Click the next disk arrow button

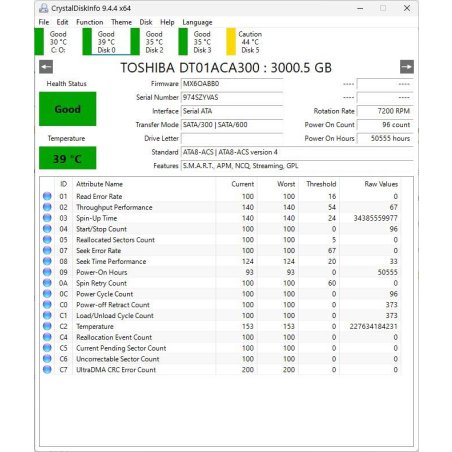pyautogui.click(x=407, y=67)
